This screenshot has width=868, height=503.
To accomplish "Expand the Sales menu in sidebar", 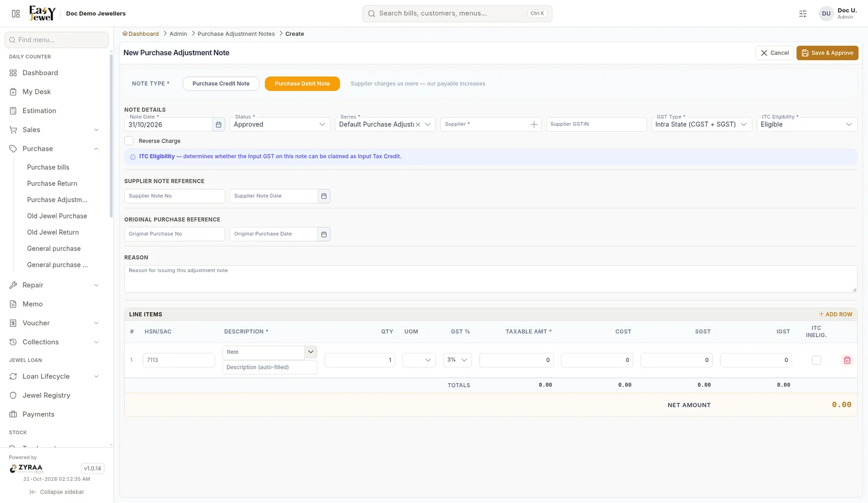I will (x=96, y=130).
